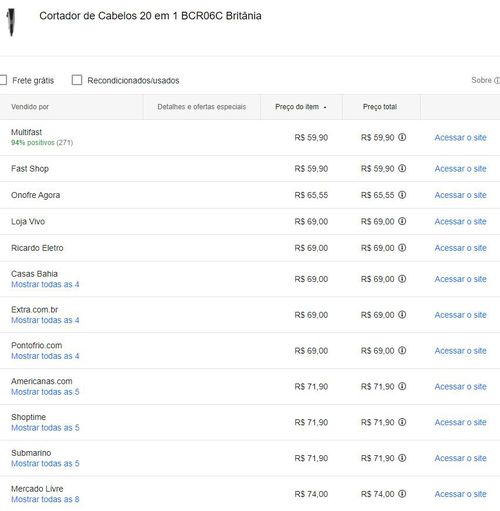The width and height of the screenshot is (500, 511).
Task: Click info icon next to Multifast total price
Action: [402, 137]
